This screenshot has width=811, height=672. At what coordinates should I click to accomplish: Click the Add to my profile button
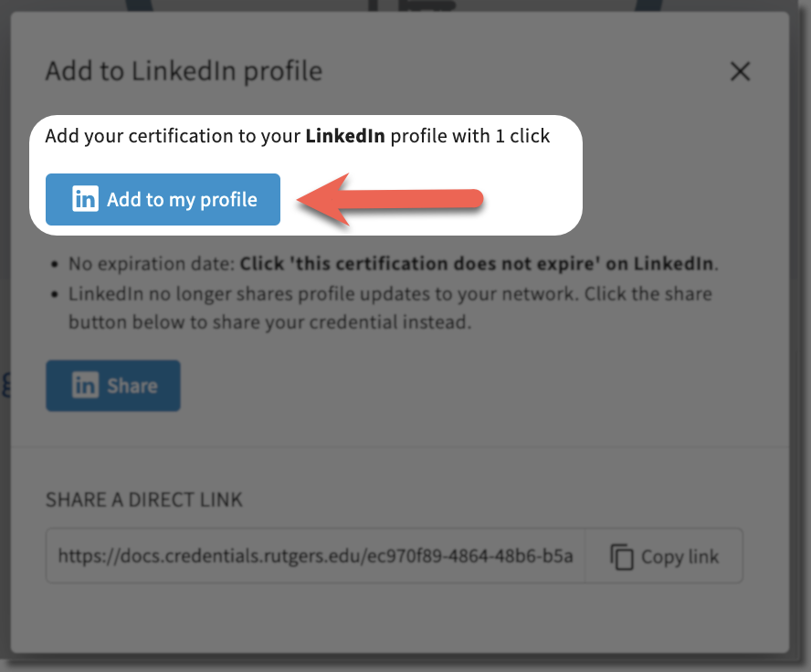(x=163, y=199)
